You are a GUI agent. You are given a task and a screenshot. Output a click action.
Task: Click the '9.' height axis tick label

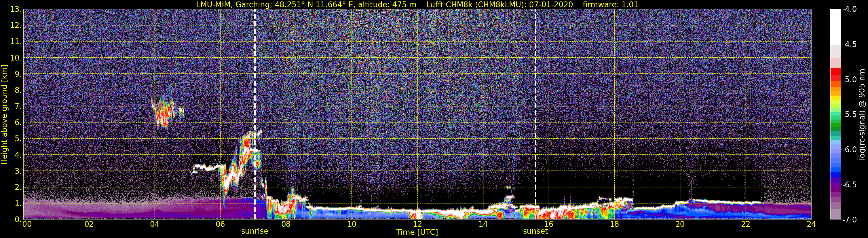click(x=18, y=74)
